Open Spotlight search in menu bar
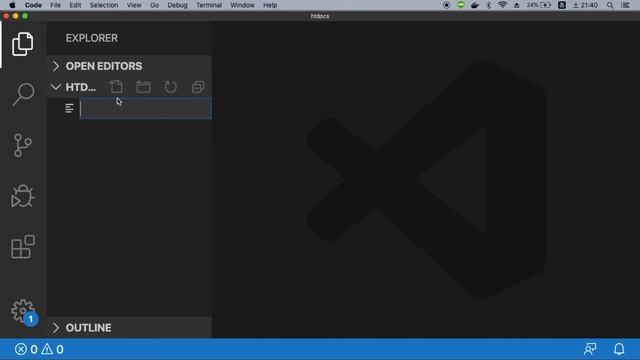640x360 pixels. click(610, 5)
